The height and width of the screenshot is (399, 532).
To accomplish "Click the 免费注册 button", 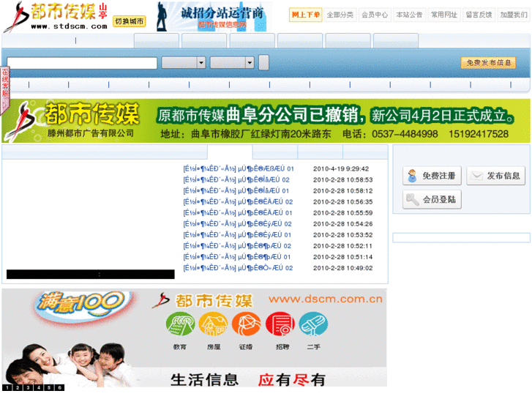I will pyautogui.click(x=432, y=176).
